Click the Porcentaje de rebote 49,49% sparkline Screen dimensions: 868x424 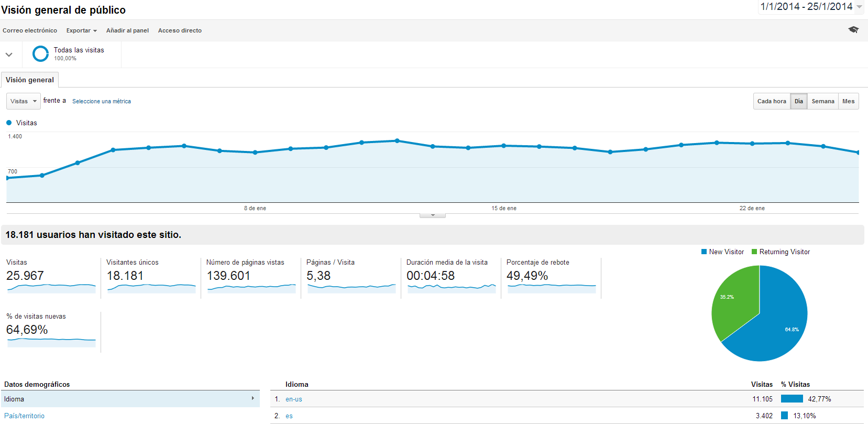tap(552, 288)
